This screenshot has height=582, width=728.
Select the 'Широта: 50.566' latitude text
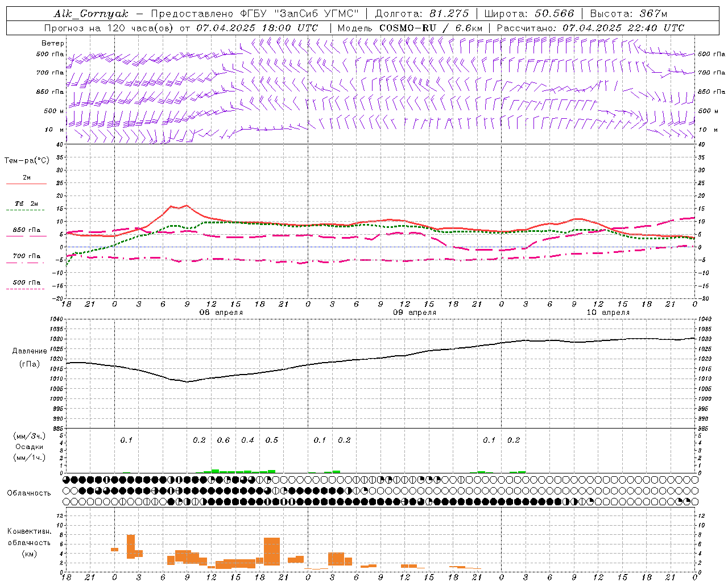point(530,14)
